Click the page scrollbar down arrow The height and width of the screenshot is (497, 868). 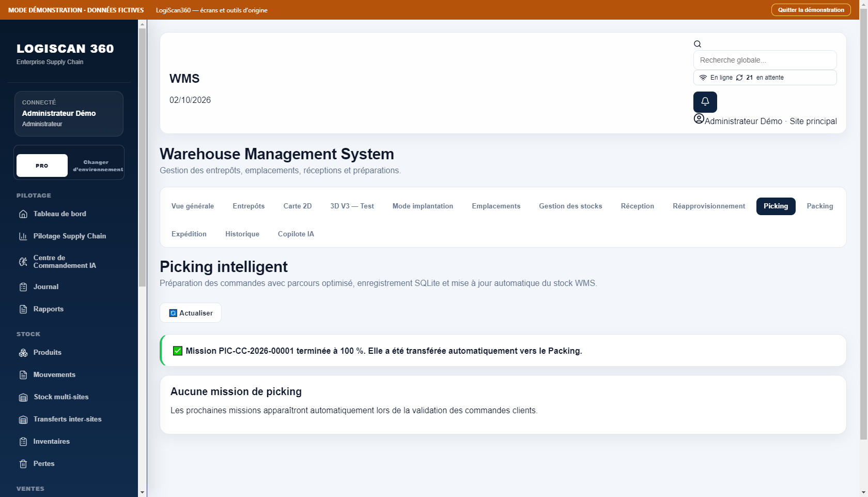[x=863, y=492]
